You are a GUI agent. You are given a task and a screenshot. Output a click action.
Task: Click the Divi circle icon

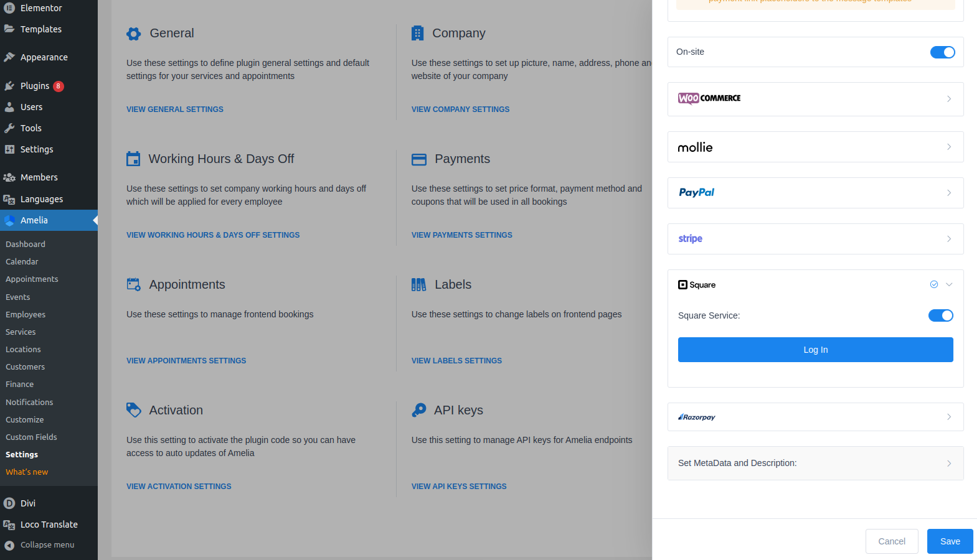tap(9, 503)
